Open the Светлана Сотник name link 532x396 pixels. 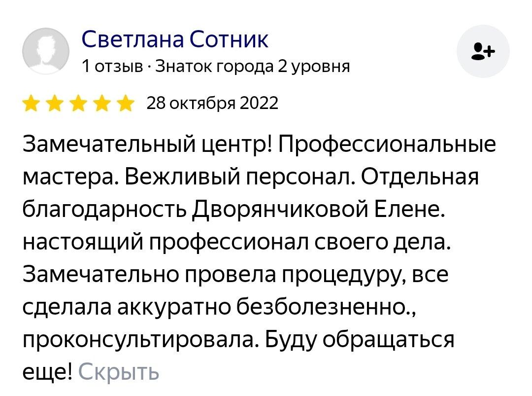[x=175, y=39]
